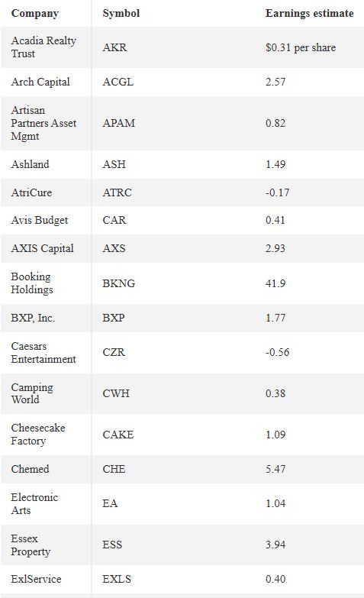Click the EXLS ticker symbol
This screenshot has height=598, width=364.
[117, 579]
